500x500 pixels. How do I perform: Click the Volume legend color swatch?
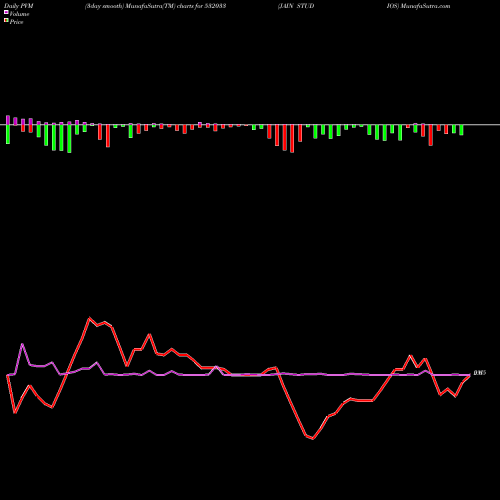6,13
